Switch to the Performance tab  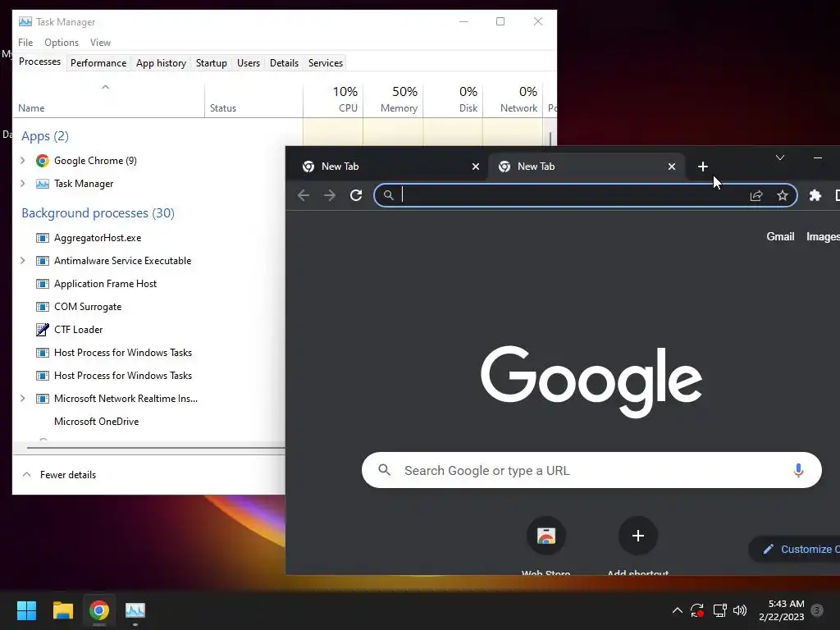coord(98,63)
